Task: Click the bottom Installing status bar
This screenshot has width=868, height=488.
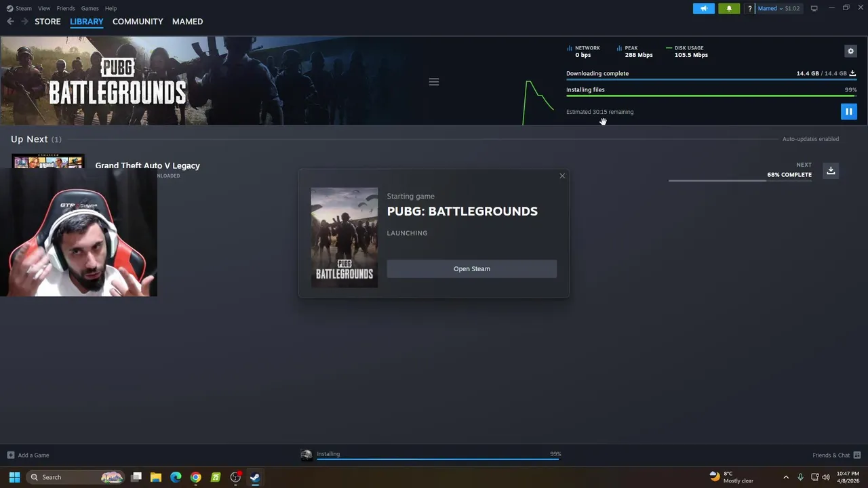Action: pyautogui.click(x=431, y=455)
